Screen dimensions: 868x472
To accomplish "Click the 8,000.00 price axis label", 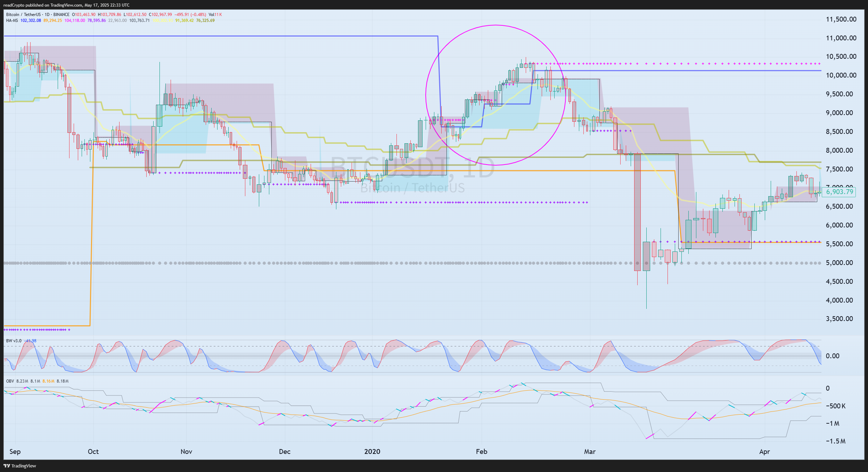I will click(x=839, y=151).
